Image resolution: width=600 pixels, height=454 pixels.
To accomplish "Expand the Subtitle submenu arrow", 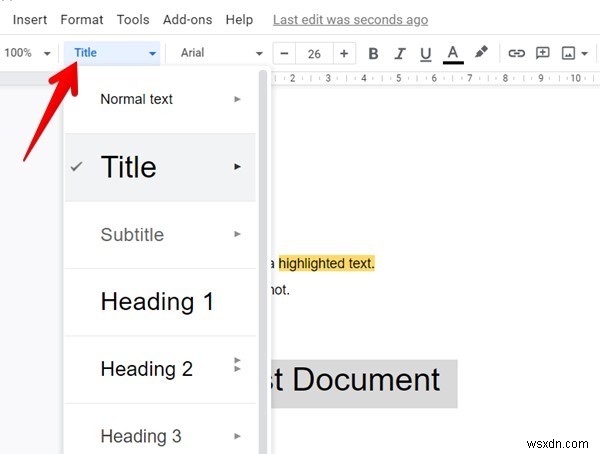I will pyautogui.click(x=237, y=234).
